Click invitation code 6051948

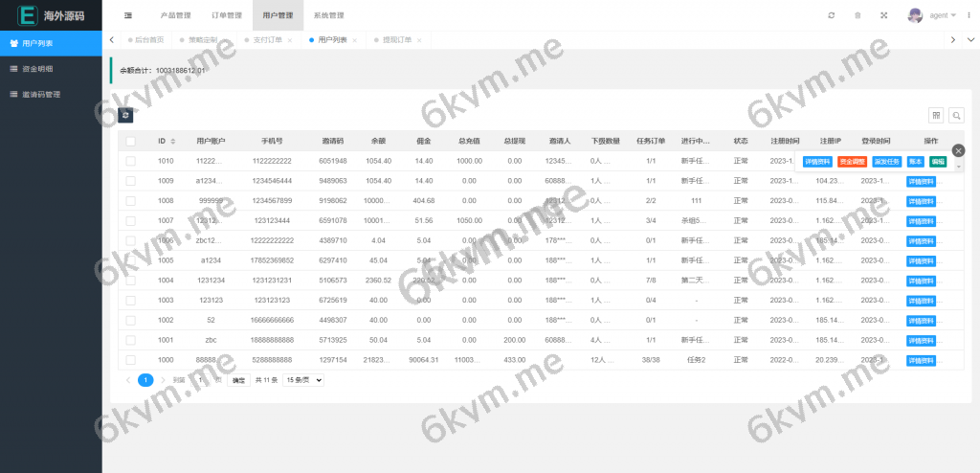coord(332,161)
